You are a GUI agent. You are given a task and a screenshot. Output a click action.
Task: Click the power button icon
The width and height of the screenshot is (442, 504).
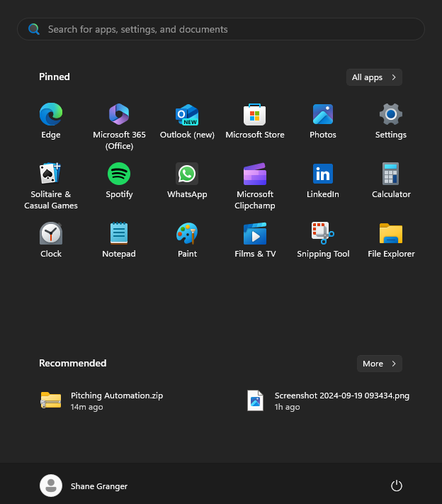click(x=397, y=486)
